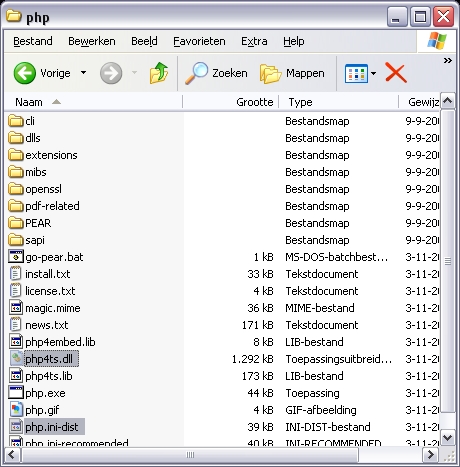This screenshot has width=460, height=467.
Task: Select the PEAR folder icon
Action: [16, 223]
